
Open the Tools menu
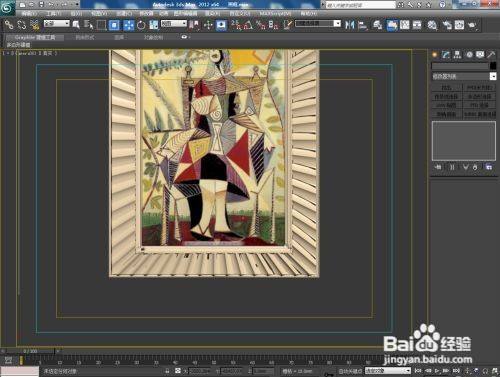53,13
